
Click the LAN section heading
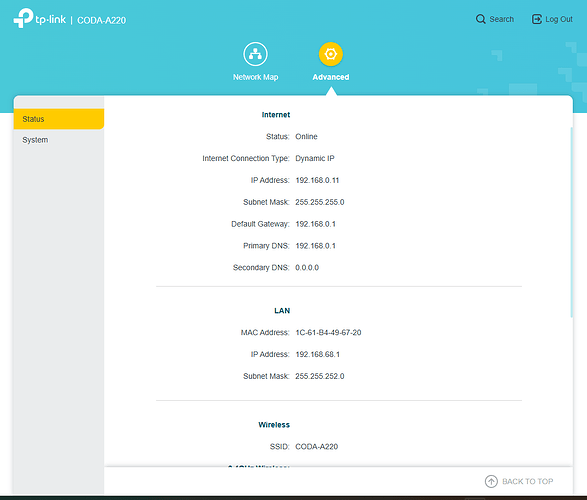coord(282,311)
